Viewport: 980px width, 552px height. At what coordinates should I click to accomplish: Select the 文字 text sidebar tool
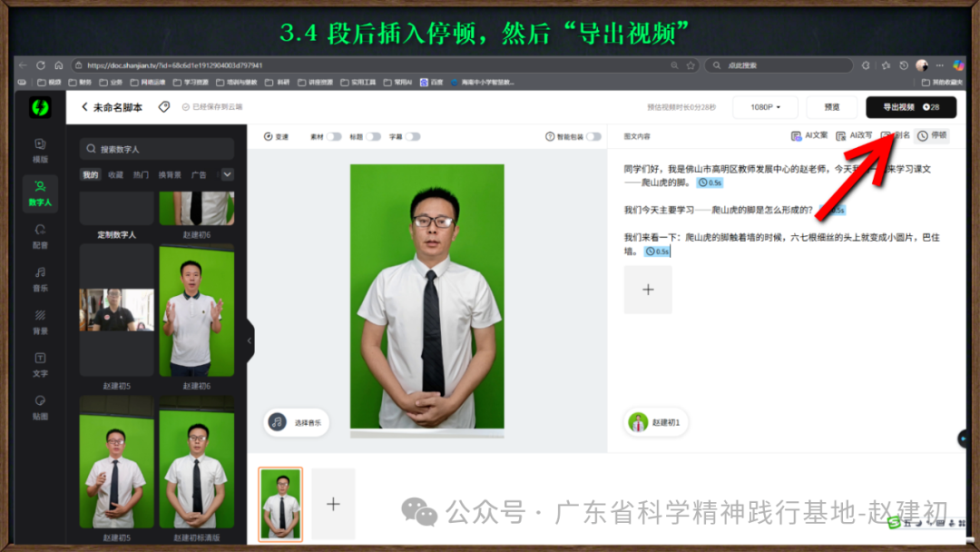[x=40, y=365]
